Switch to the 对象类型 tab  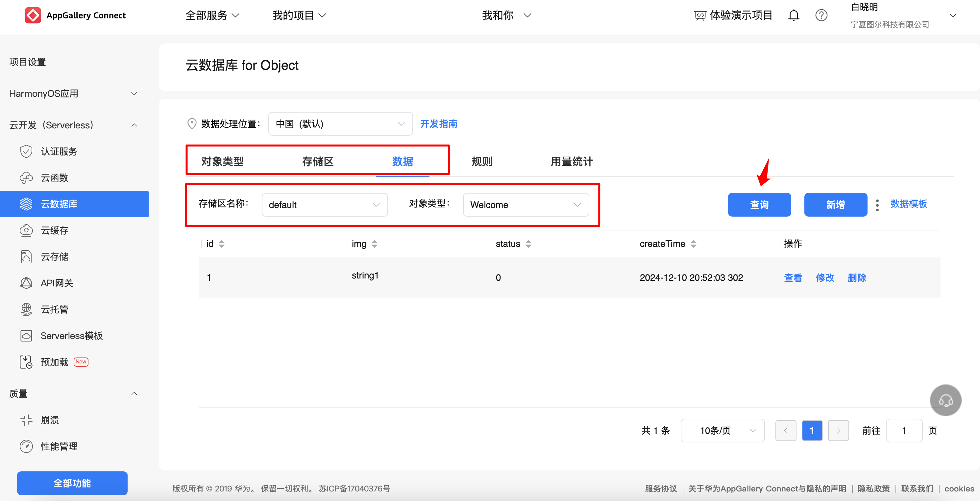pos(222,161)
